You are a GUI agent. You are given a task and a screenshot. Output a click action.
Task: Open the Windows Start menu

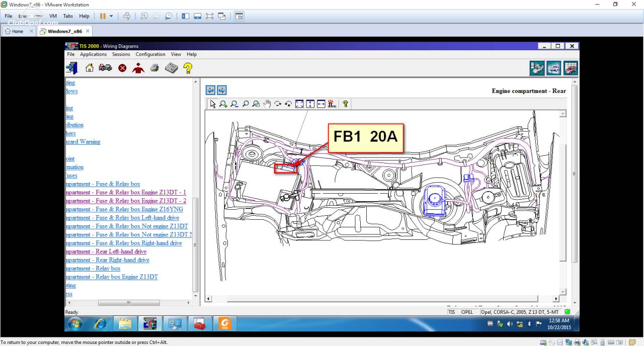[x=74, y=324]
